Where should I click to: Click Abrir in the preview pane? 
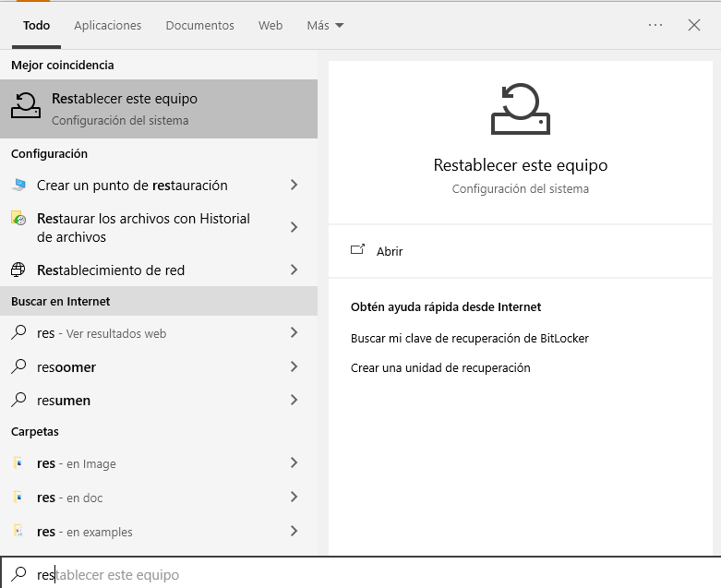389,251
